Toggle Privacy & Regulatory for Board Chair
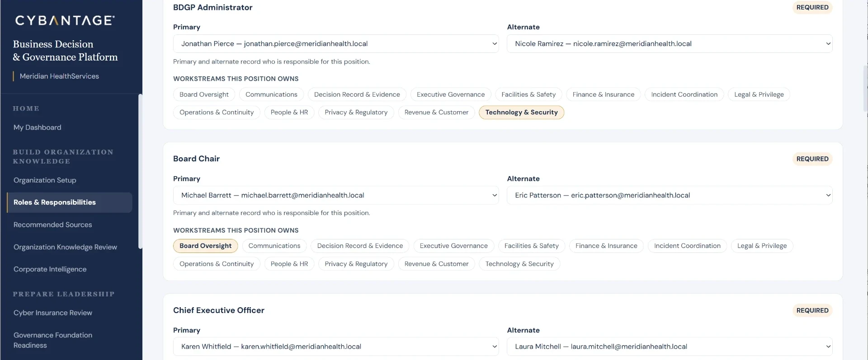Screen dimensions: 868x360 [356, 264]
